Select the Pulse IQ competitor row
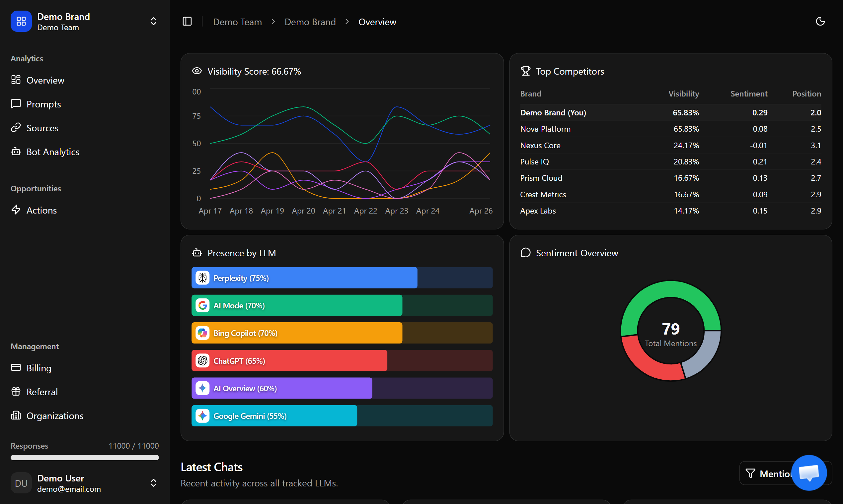The width and height of the screenshot is (843, 504). point(671,162)
